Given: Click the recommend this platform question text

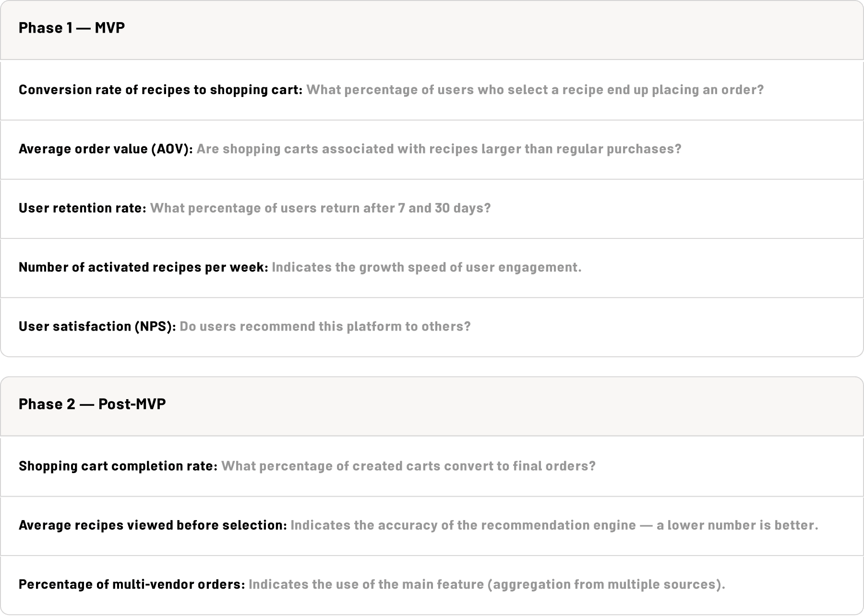Looking at the screenshot, I should pyautogui.click(x=325, y=327).
